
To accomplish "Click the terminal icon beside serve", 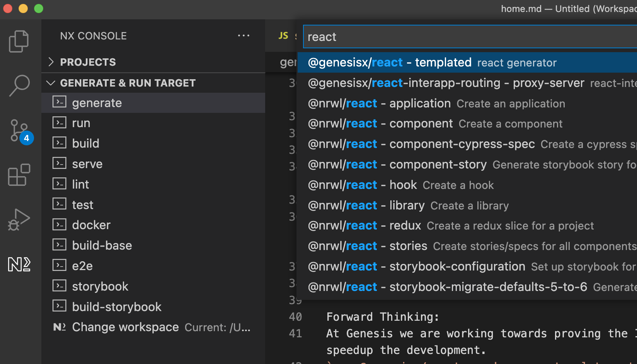I will 60,163.
